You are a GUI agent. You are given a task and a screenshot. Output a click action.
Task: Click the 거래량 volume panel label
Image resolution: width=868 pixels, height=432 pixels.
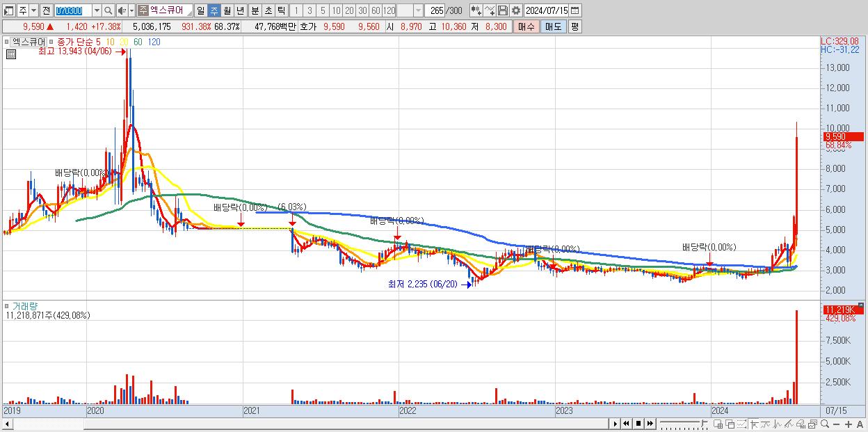click(24, 306)
